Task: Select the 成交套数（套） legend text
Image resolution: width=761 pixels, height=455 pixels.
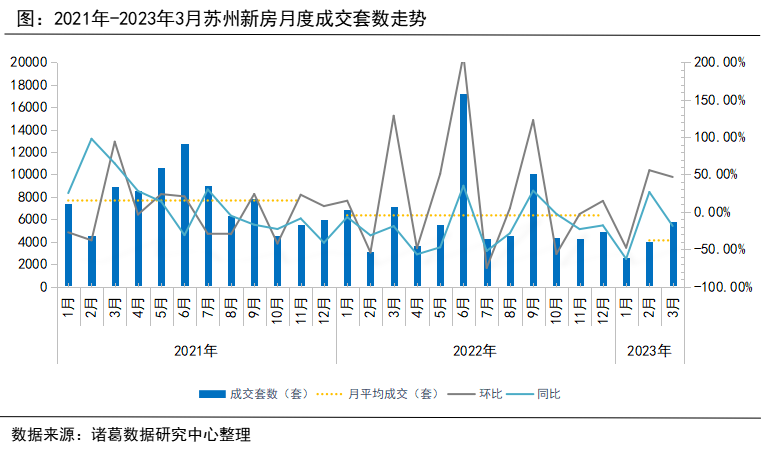Action: click(x=270, y=394)
